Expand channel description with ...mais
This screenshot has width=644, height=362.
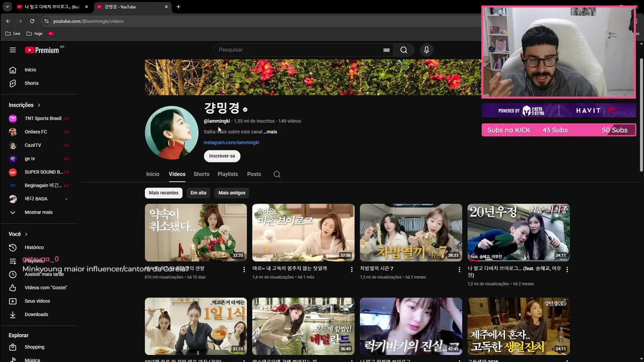tap(270, 132)
